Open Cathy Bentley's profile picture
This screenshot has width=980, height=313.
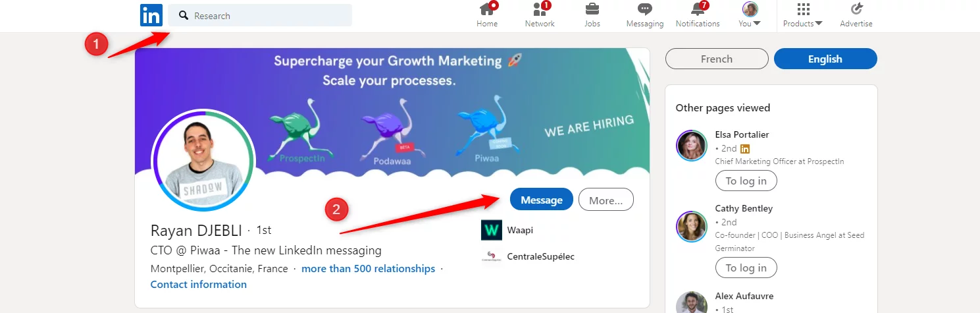point(691,226)
